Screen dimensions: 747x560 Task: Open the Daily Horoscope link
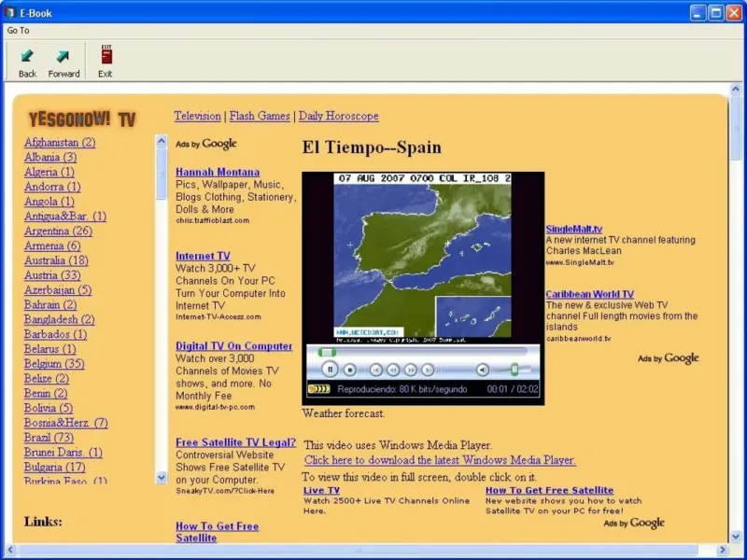(x=339, y=116)
